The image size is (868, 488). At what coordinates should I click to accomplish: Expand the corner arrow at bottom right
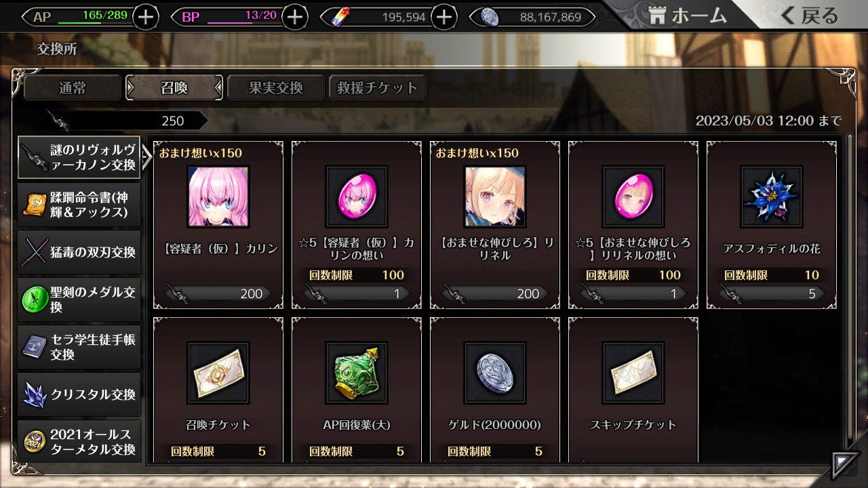point(844,465)
